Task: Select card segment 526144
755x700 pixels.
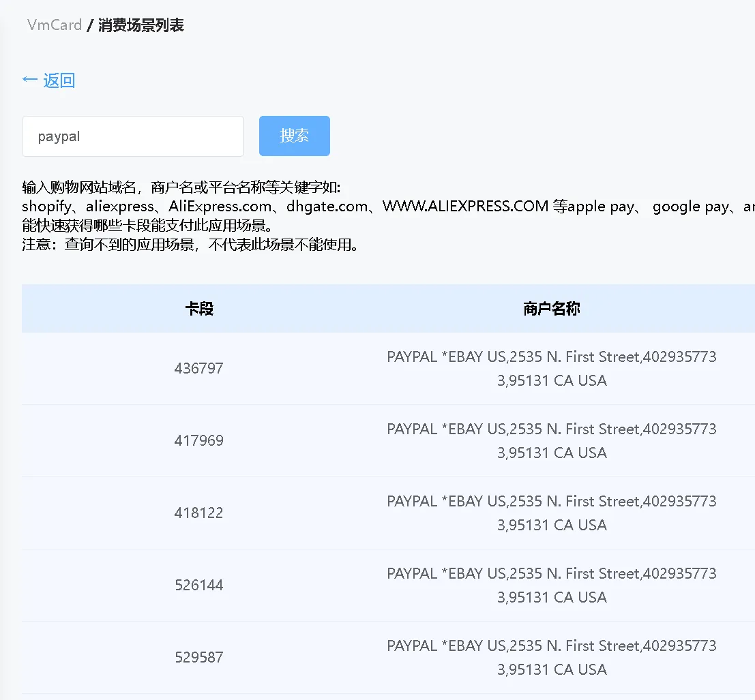Action: click(x=199, y=585)
